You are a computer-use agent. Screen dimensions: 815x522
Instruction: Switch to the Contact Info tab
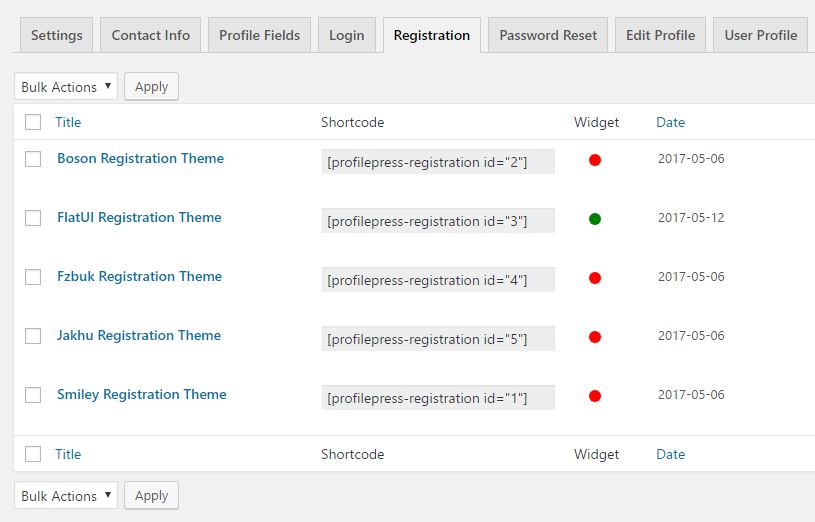pos(151,35)
